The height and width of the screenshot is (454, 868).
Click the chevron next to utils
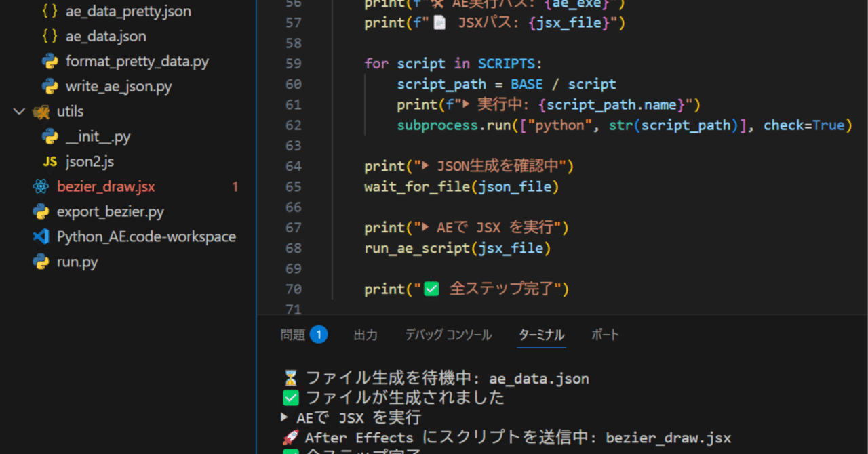(18, 111)
